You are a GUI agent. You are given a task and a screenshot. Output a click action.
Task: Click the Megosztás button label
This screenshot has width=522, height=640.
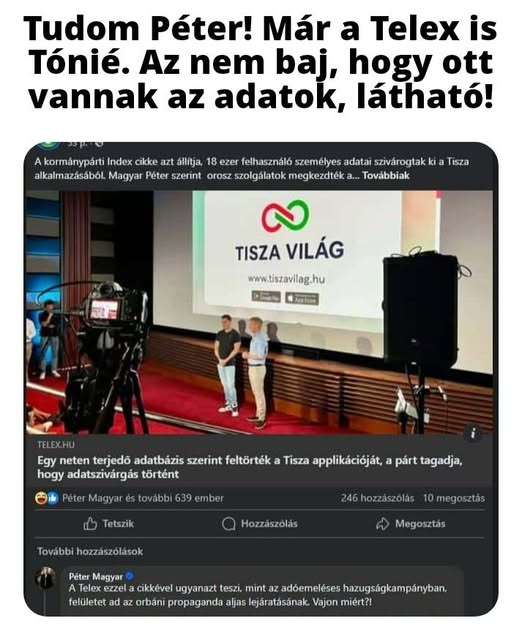420,524
